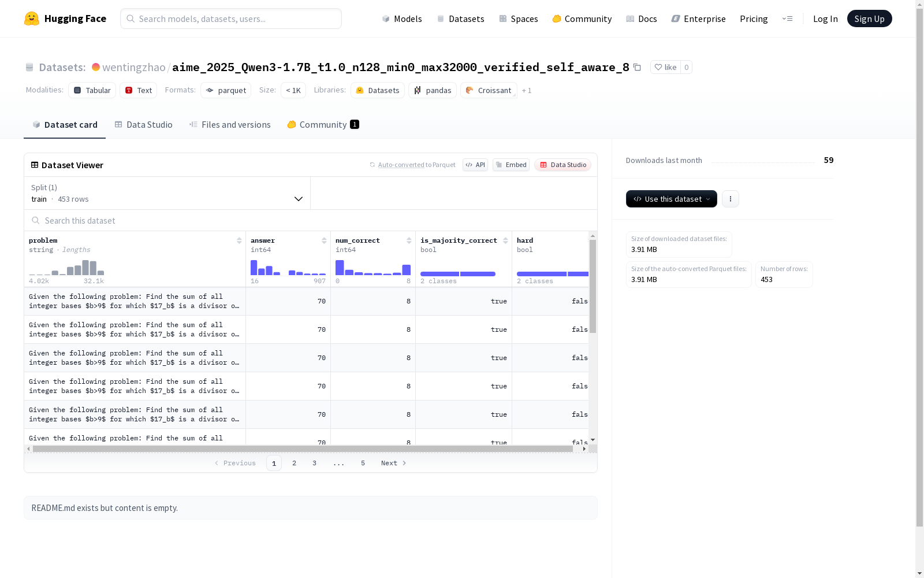Click the heart like button
Image resolution: width=924 pixels, height=578 pixels.
pos(665,67)
